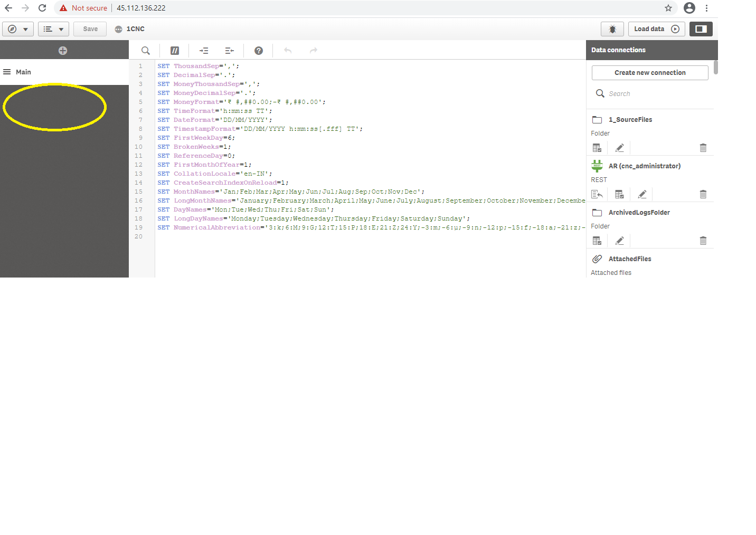Select the Main script section
The height and width of the screenshot is (535, 756).
coord(23,72)
